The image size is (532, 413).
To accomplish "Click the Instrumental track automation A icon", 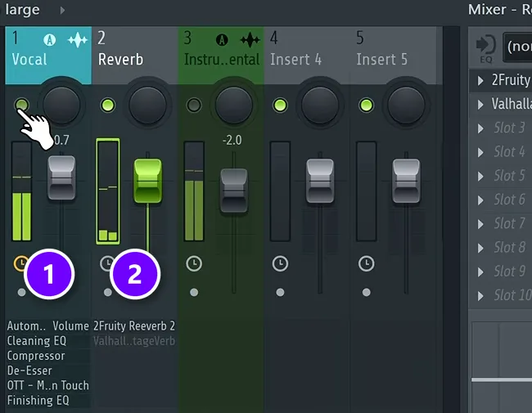I will pyautogui.click(x=222, y=40).
